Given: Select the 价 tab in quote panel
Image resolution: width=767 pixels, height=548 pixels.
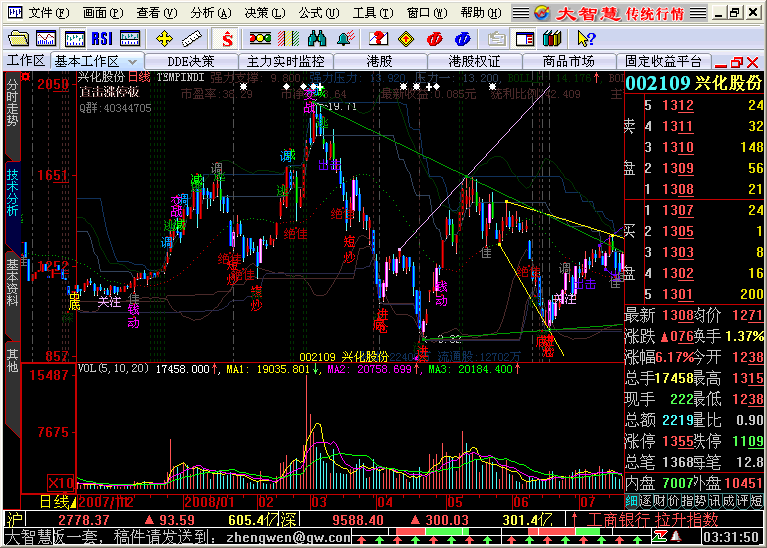Looking at the screenshot, I should click(673, 502).
